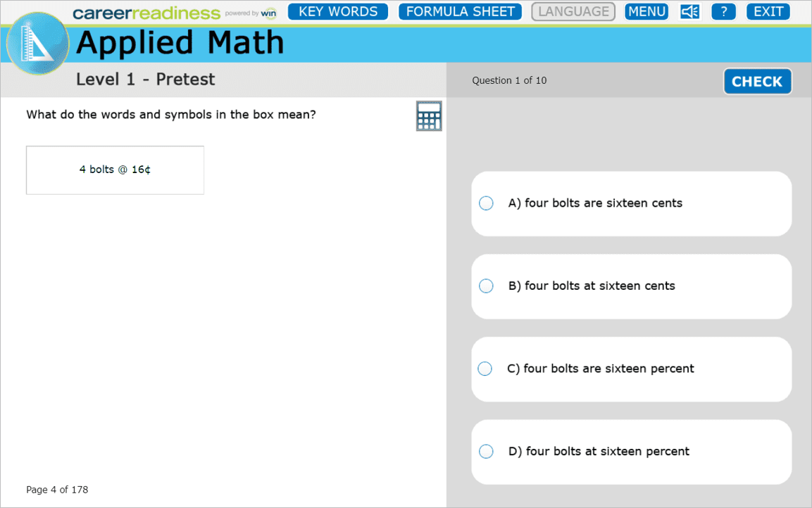This screenshot has height=508, width=812.
Task: Click the question text about words and symbols
Action: pyautogui.click(x=171, y=114)
